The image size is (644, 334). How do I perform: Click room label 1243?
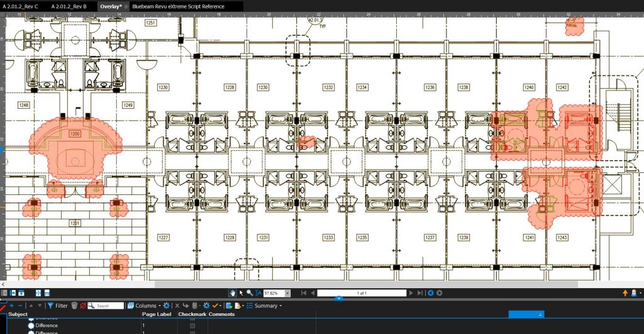[x=562, y=238]
